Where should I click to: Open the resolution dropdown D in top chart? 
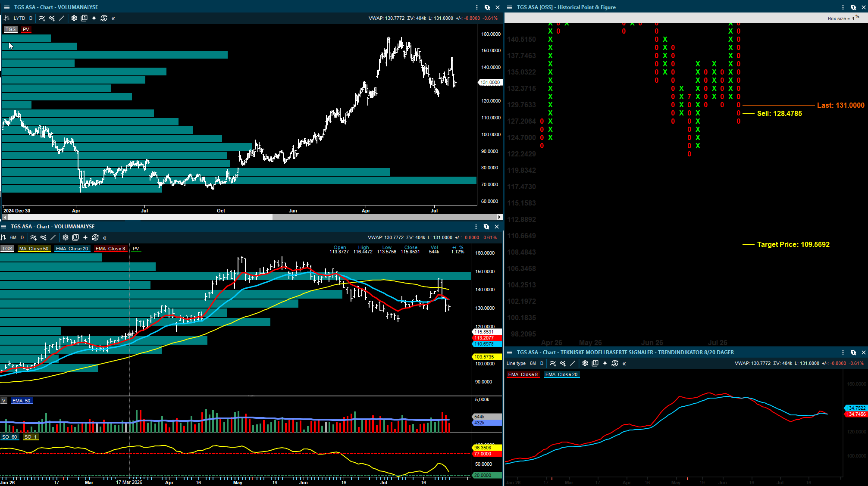tap(31, 18)
